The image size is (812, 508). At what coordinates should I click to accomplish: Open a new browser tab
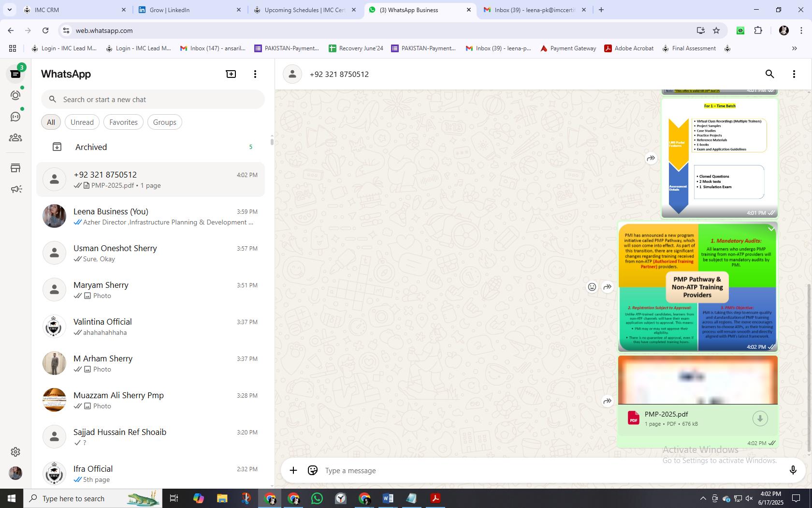(x=601, y=10)
